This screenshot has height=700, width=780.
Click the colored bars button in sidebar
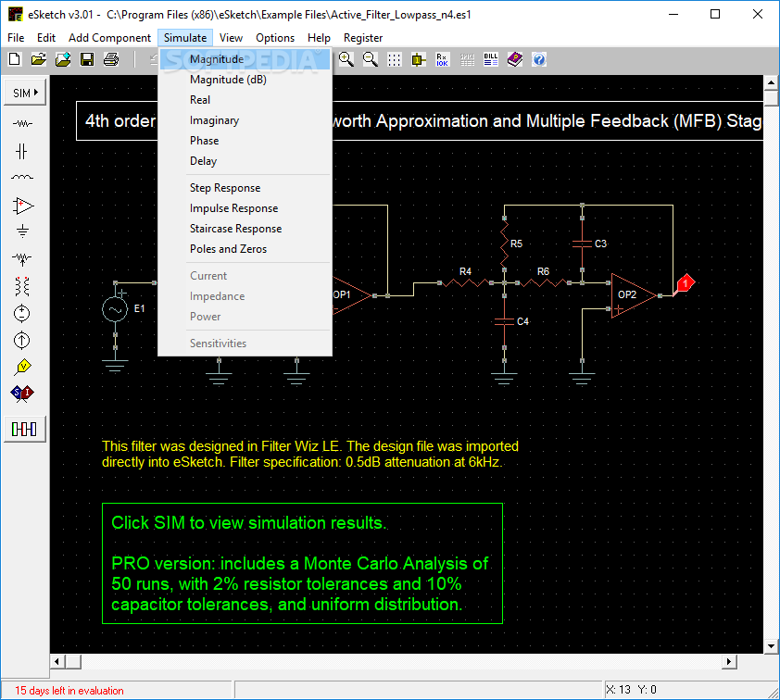(24, 429)
